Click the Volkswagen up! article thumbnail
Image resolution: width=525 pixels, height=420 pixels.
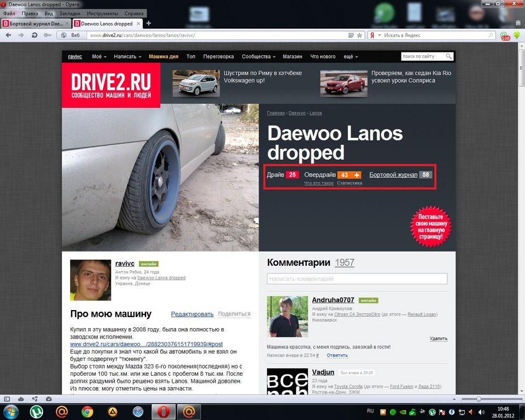pyautogui.click(x=196, y=83)
